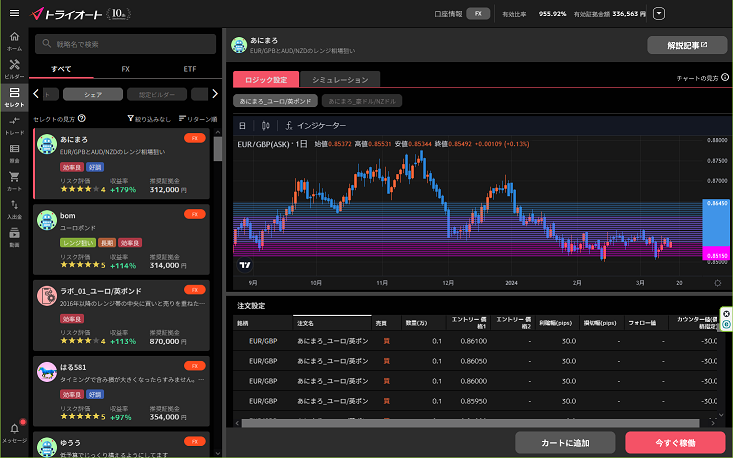Screen dimensions: 733x458
Task: Click the search magnifier icon
Action: (46, 43)
